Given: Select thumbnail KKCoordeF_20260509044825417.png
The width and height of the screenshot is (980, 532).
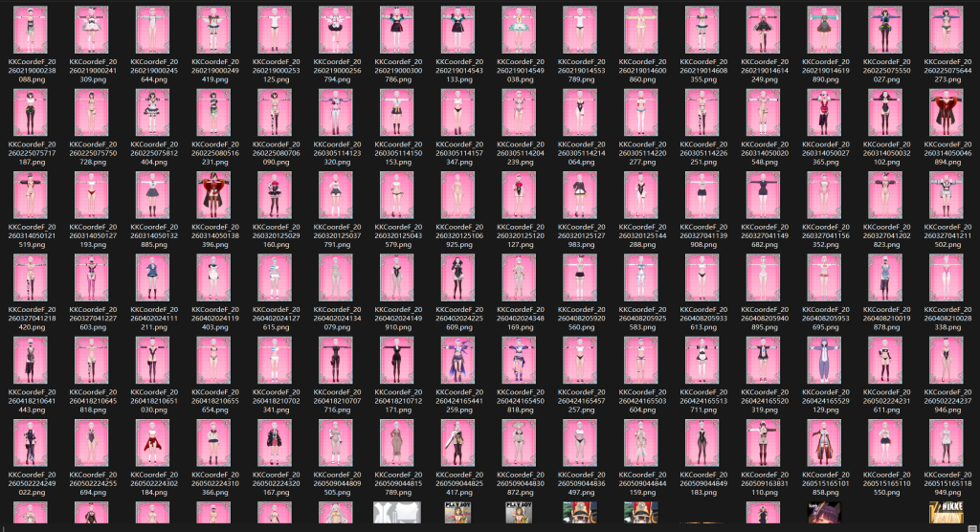Looking at the screenshot, I should 458,443.
